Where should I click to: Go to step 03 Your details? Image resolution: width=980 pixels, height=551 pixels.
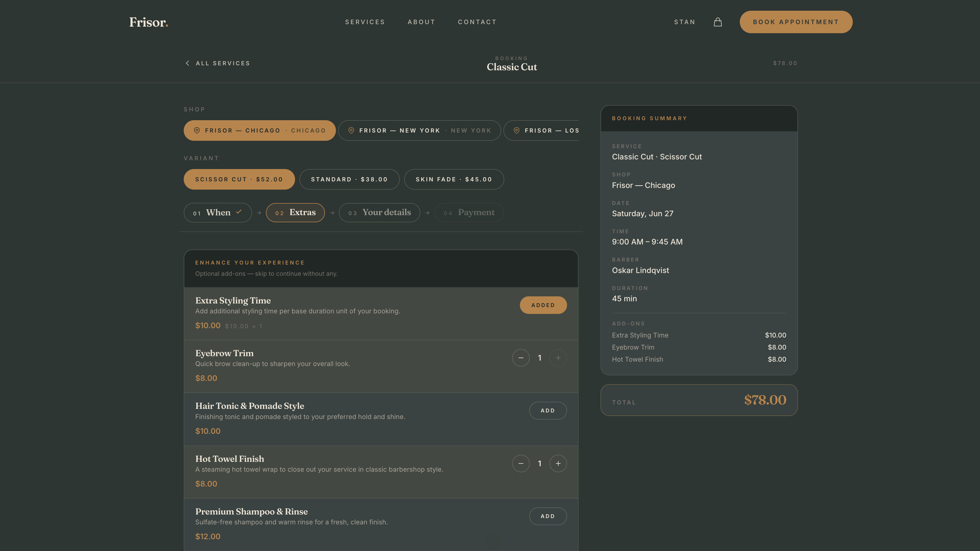[x=379, y=212]
